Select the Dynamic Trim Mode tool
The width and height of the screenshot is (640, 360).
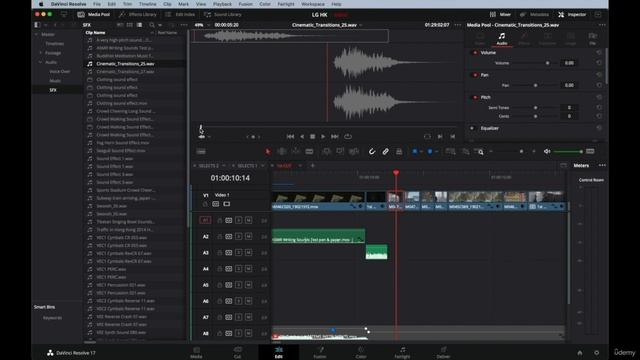pyautogui.click(x=296, y=151)
